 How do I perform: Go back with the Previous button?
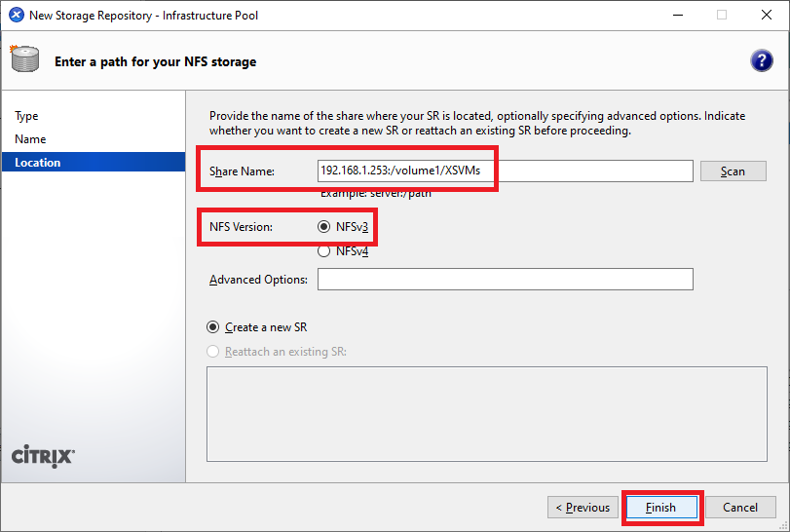[x=583, y=508]
